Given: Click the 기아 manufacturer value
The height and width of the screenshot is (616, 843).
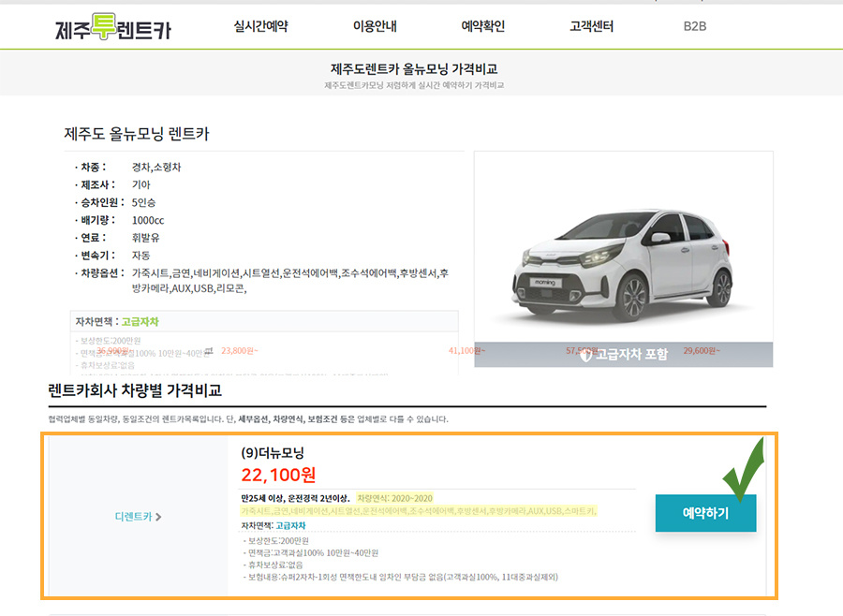Looking at the screenshot, I should [140, 185].
